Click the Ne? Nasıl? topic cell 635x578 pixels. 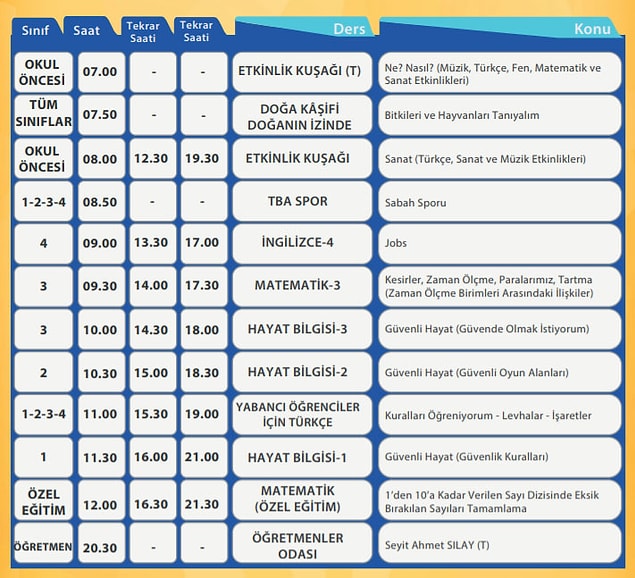(x=500, y=72)
